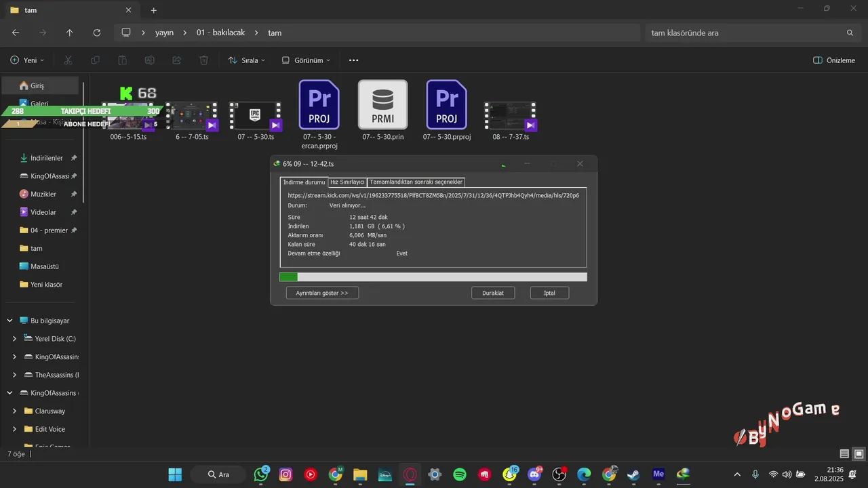Image resolution: width=868 pixels, height=488 pixels.
Task: Cancel download with the İptal button
Action: (x=549, y=293)
